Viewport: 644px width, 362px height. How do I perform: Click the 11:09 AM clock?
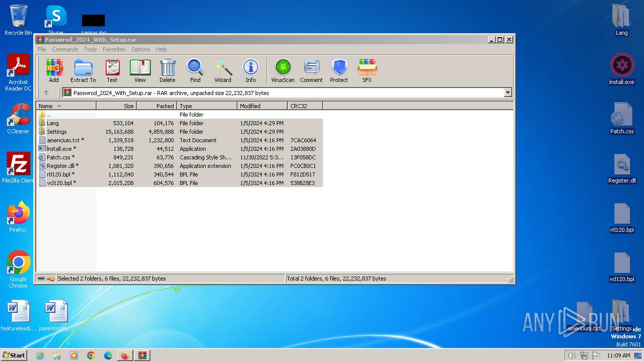pyautogui.click(x=618, y=355)
